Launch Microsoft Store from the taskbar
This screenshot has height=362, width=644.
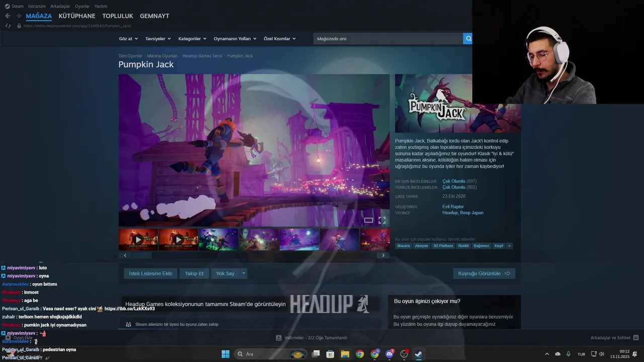tap(331, 354)
